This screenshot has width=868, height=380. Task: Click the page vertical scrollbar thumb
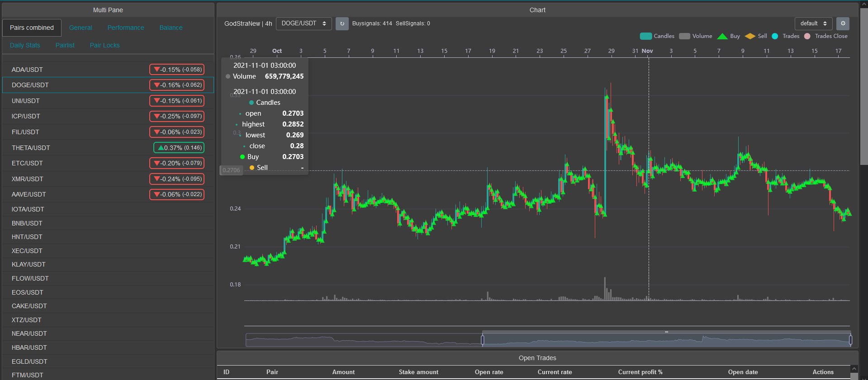(863, 86)
